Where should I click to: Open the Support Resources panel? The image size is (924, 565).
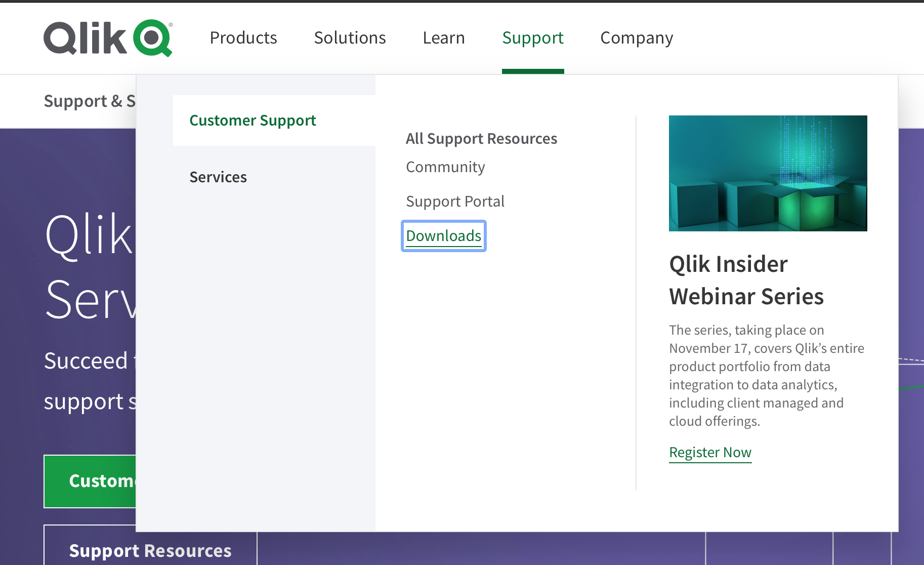pyautogui.click(x=150, y=551)
